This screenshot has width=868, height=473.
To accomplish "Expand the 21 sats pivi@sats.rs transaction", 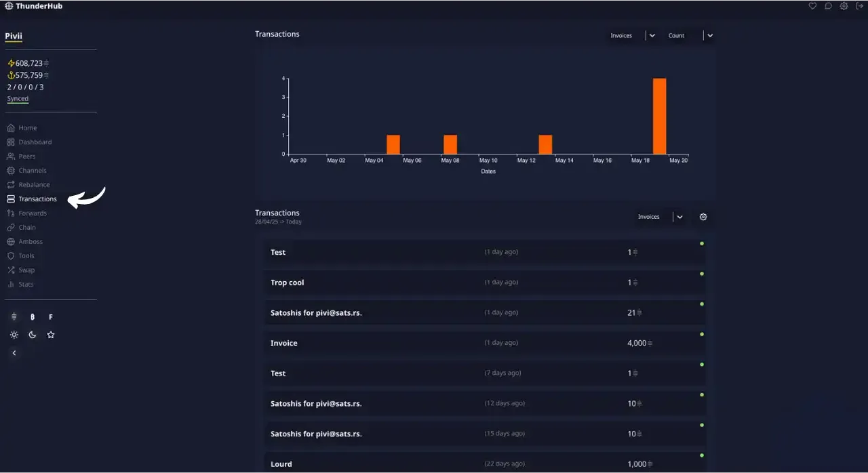I will coord(485,312).
